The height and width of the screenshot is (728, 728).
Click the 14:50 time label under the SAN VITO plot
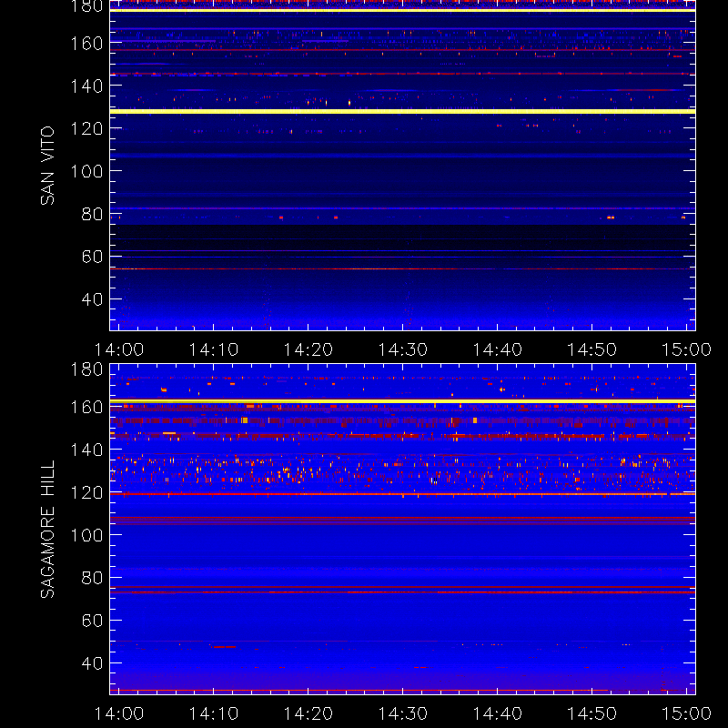pyautogui.click(x=592, y=349)
